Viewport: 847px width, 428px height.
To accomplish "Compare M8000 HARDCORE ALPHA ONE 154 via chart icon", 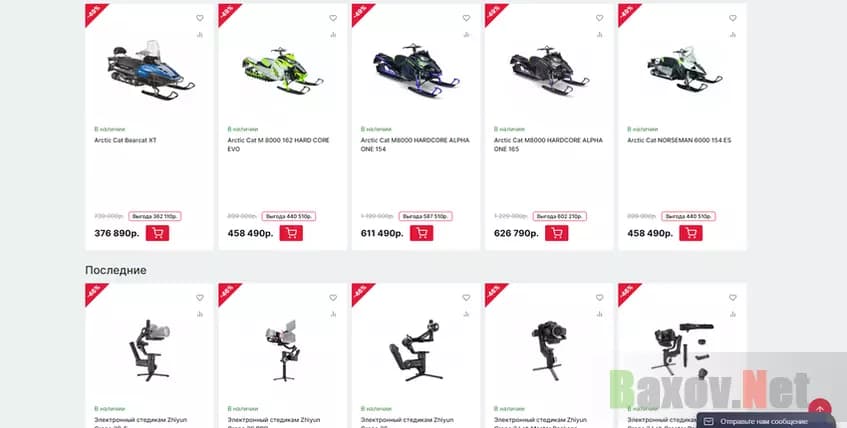I will click(466, 35).
